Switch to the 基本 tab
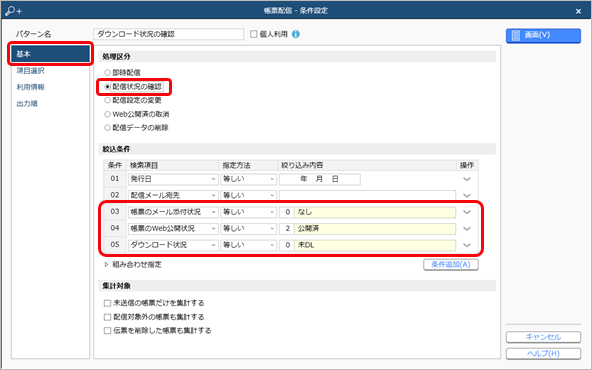This screenshot has height=370, width=592. [51, 54]
